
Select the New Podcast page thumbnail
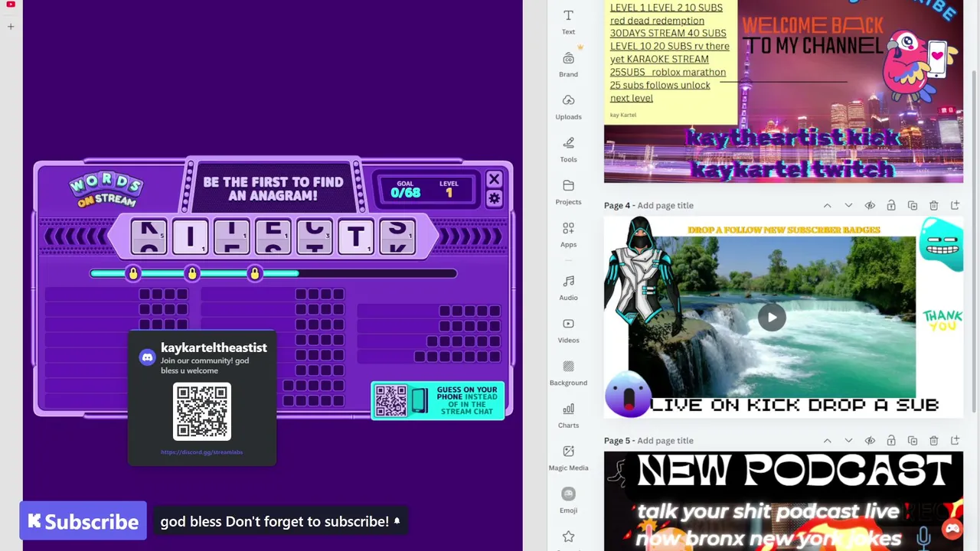click(x=783, y=500)
